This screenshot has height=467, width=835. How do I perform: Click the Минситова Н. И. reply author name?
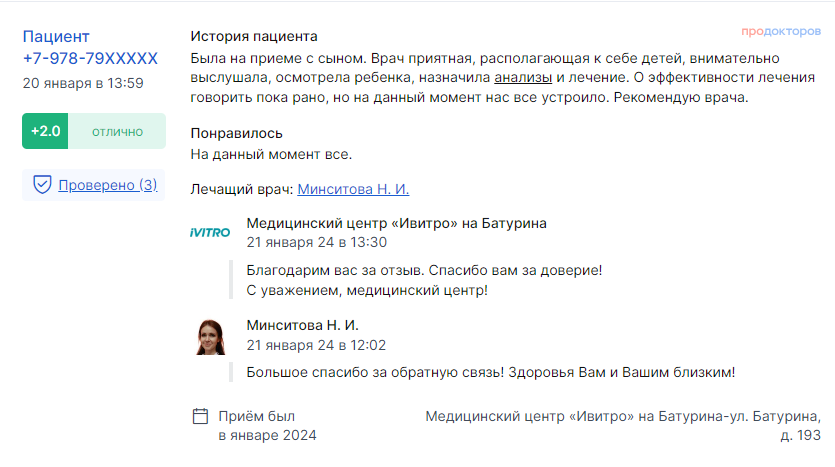pos(302,325)
